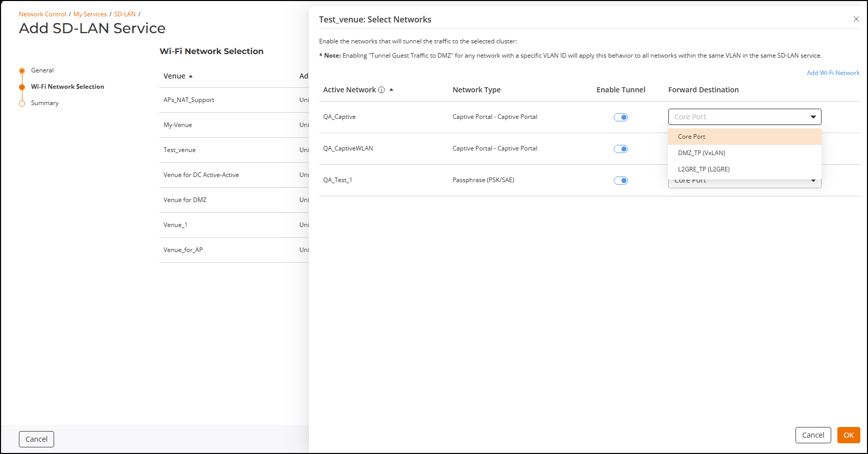Click the General step circle
This screenshot has height=454, width=868.
click(22, 71)
